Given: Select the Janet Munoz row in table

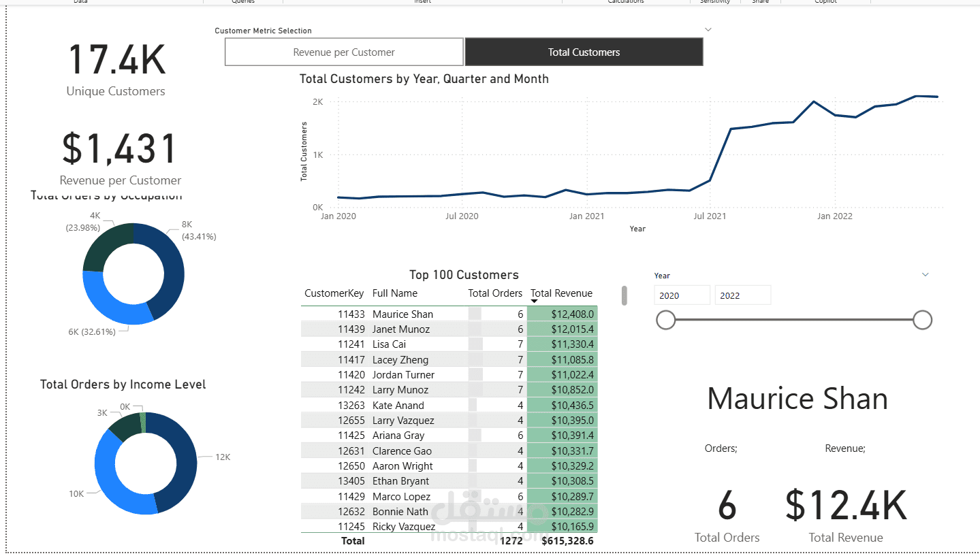Looking at the screenshot, I should pos(449,329).
